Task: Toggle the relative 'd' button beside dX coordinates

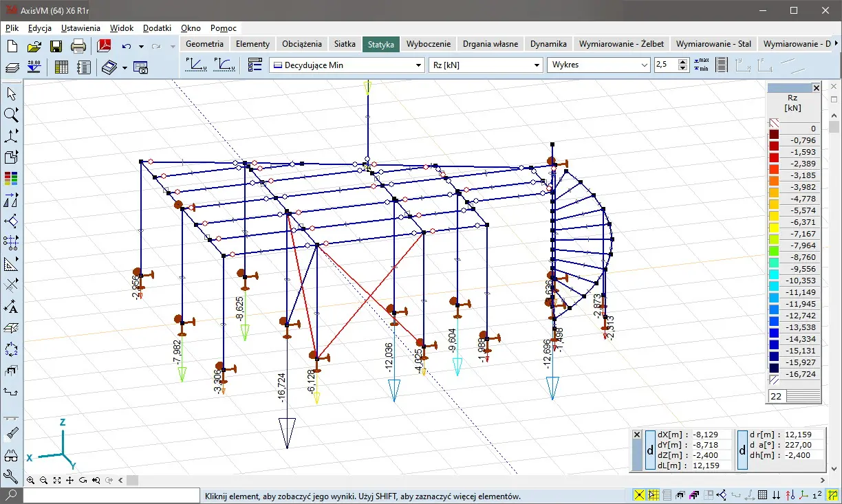Action: [x=650, y=450]
